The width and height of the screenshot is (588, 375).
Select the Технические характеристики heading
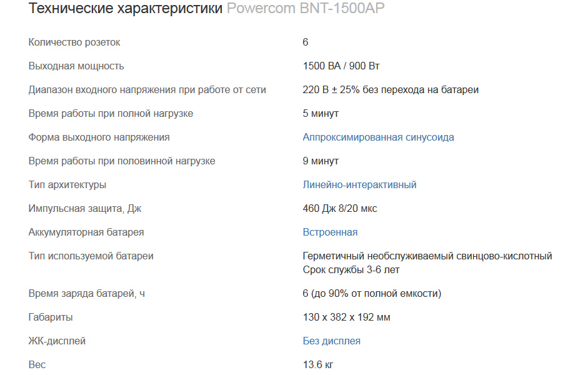coord(126,8)
